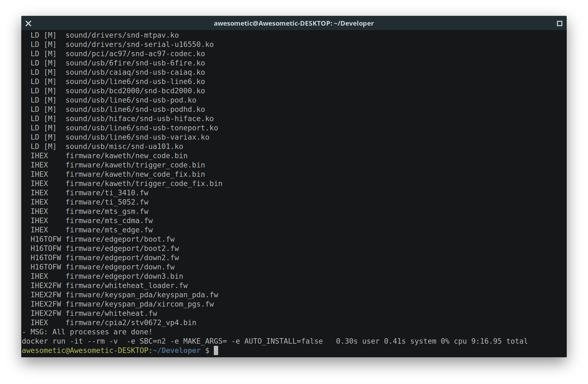
Task: Click the firmware/keyspan_pda/xircom_pgs.fw line
Action: click(x=140, y=304)
